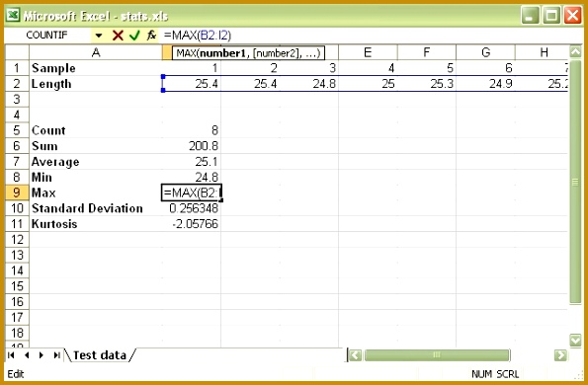Open the Name Box function dropdown arrow
Viewport: 588px width, 385px height.
click(x=99, y=36)
